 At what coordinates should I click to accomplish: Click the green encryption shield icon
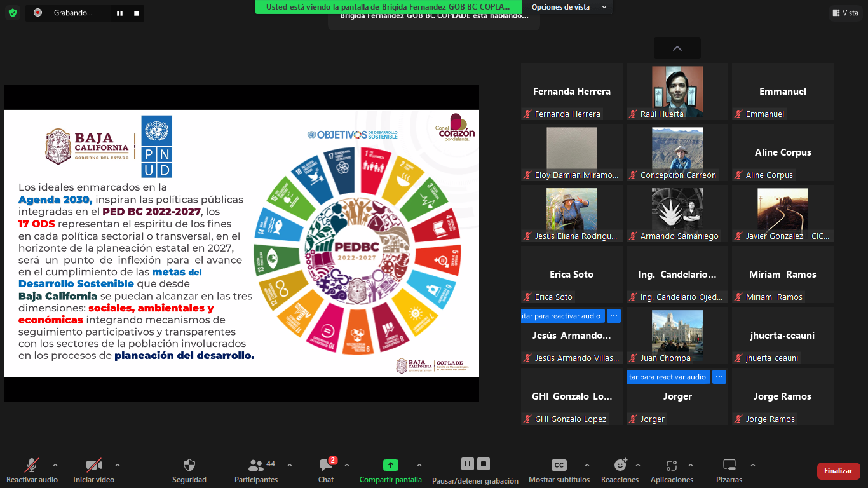(x=13, y=13)
